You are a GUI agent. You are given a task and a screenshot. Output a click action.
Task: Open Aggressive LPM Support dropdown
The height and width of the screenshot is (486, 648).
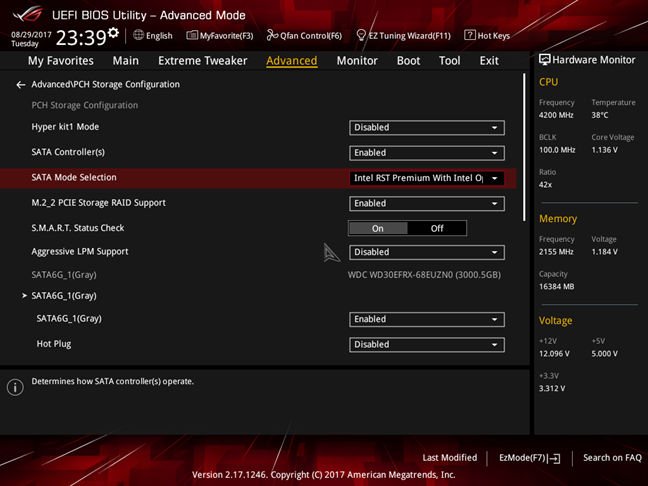coord(426,252)
